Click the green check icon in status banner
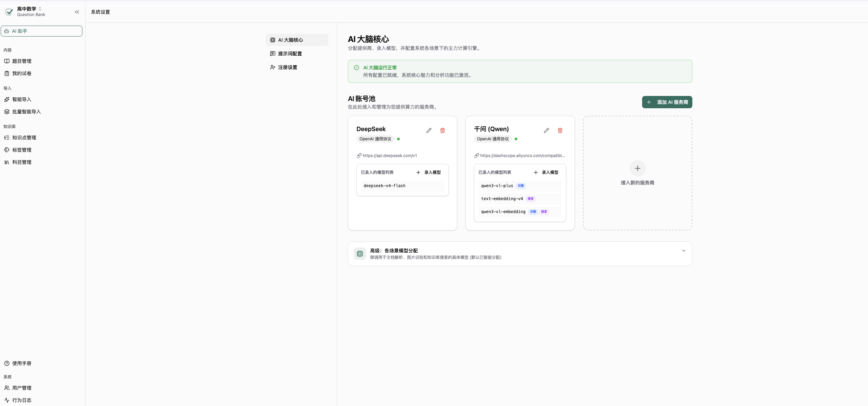Screen dimensions: 868x406 [x=356, y=68]
